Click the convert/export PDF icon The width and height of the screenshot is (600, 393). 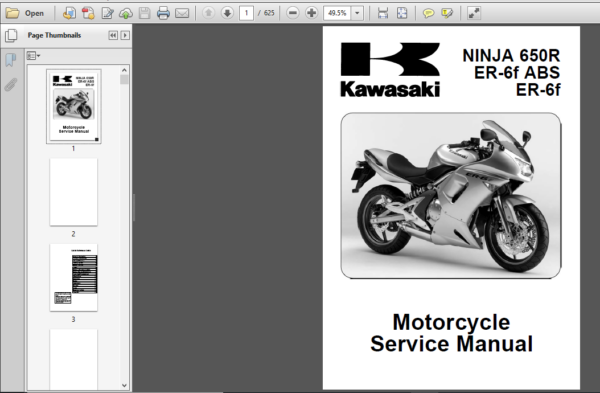[x=88, y=13]
